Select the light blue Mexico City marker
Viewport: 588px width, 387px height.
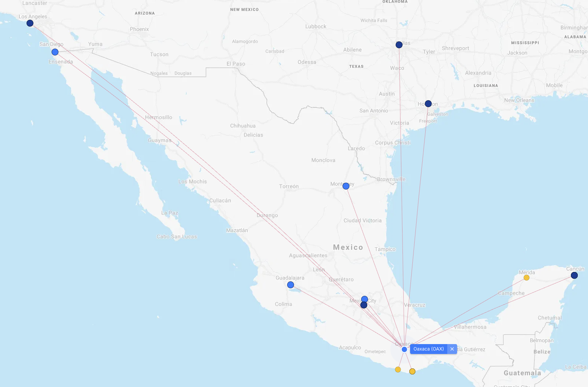(364, 299)
